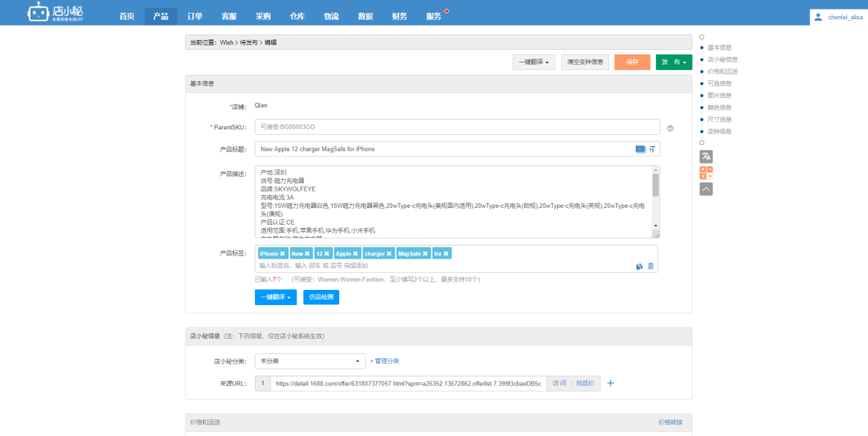The width and height of the screenshot is (868, 436).
Task: Click the 清空变种信息 button
Action: pyautogui.click(x=585, y=63)
